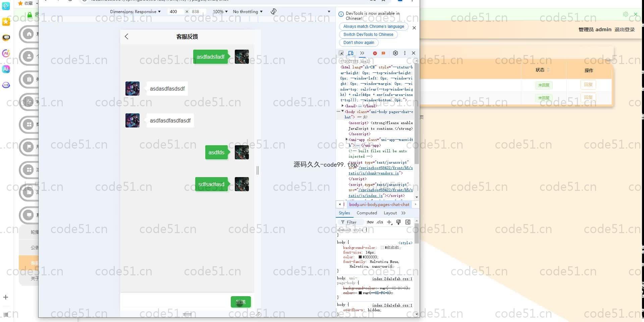Click avatar beside 'asdfasdfasdfasdf' message
Screen dimensions: 644x322
[132, 120]
